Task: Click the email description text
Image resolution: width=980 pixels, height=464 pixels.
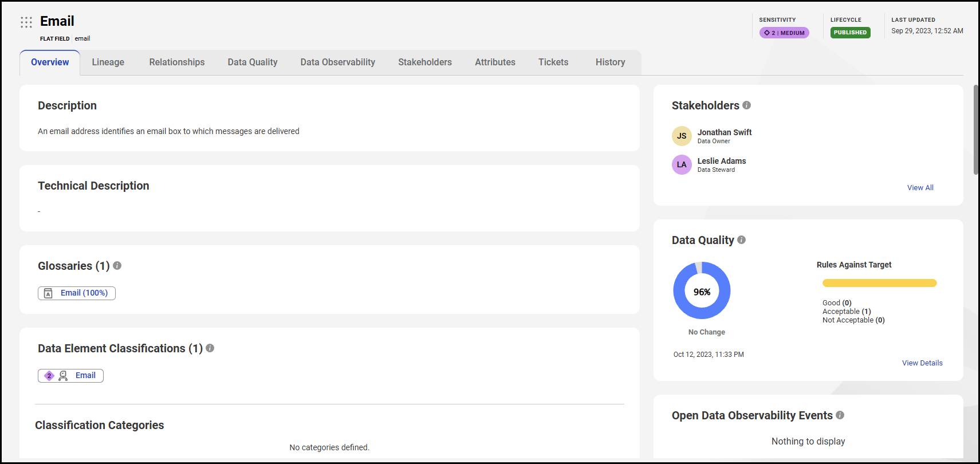Action: point(168,131)
